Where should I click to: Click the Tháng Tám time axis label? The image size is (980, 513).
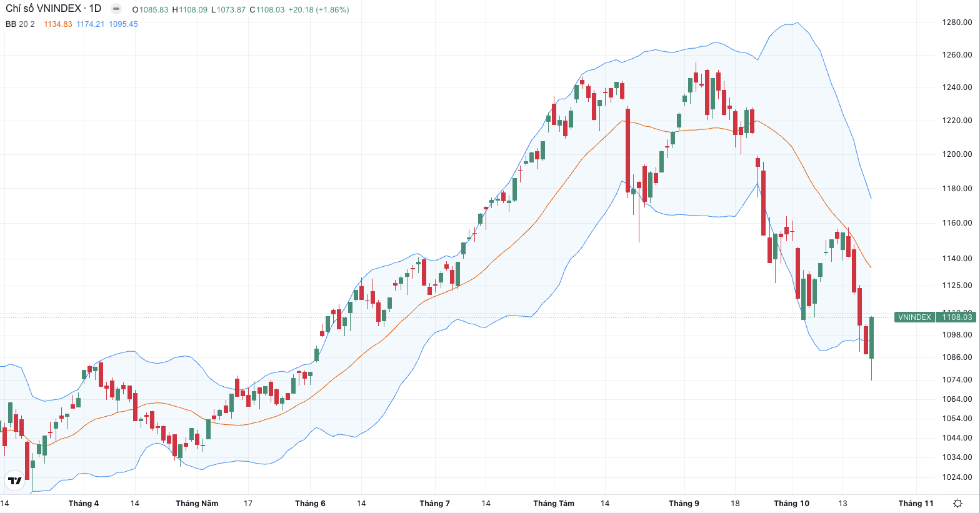pyautogui.click(x=554, y=503)
